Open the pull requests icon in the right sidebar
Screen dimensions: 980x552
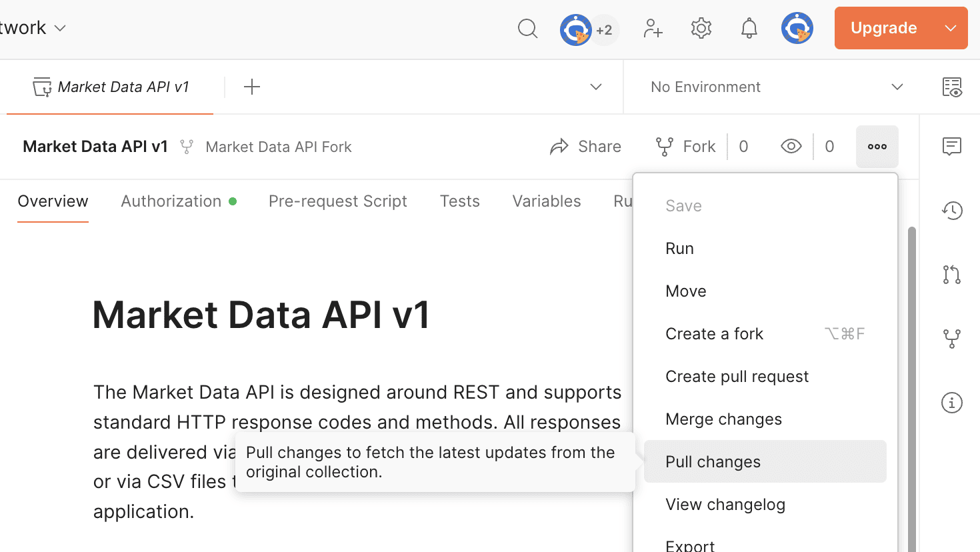[952, 274]
